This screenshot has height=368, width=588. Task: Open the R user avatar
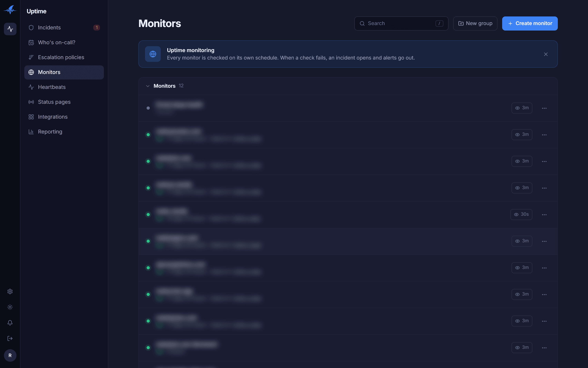pos(10,355)
